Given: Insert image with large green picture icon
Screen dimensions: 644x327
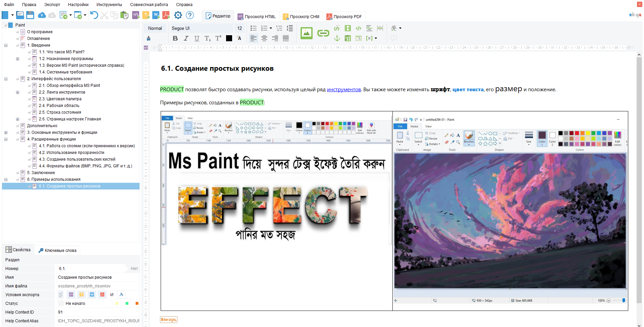Looking at the screenshot, I should tap(307, 33).
